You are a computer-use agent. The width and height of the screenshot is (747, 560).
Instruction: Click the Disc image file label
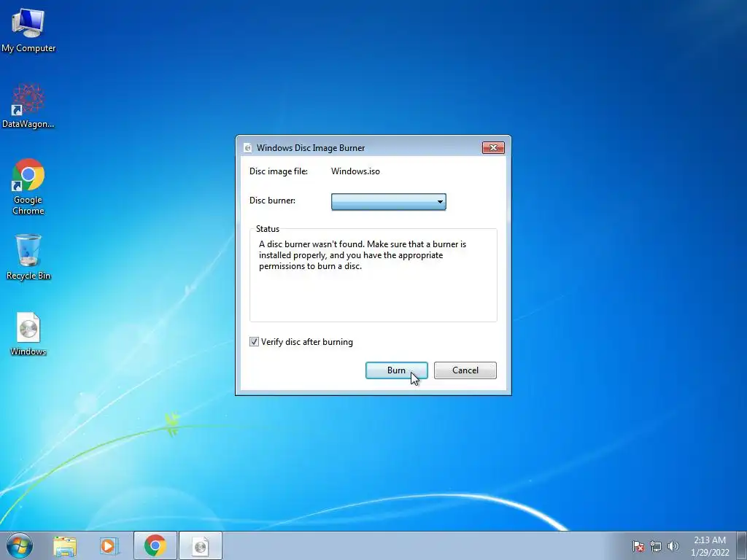pyautogui.click(x=279, y=171)
